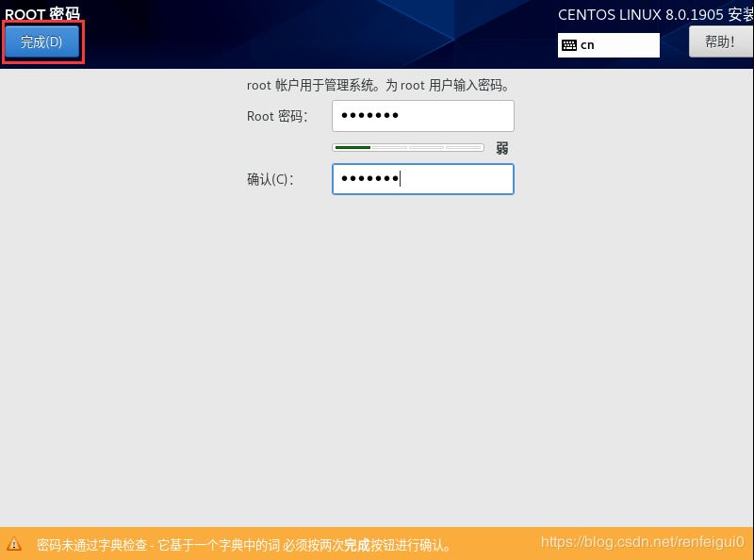Image resolution: width=754 pixels, height=560 pixels.
Task: Click the orange warning triangle icon
Action: coord(14,544)
